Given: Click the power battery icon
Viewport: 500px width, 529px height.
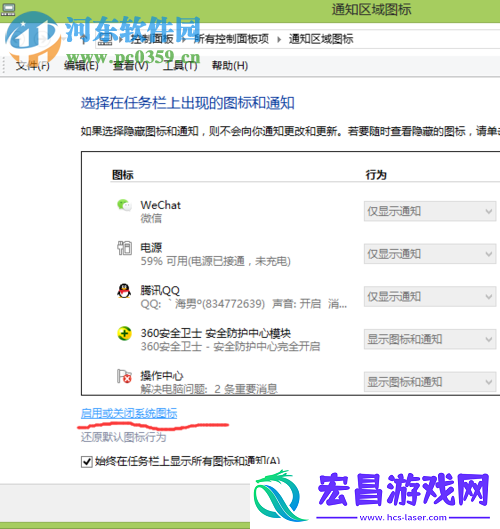Looking at the screenshot, I should 124,248.
